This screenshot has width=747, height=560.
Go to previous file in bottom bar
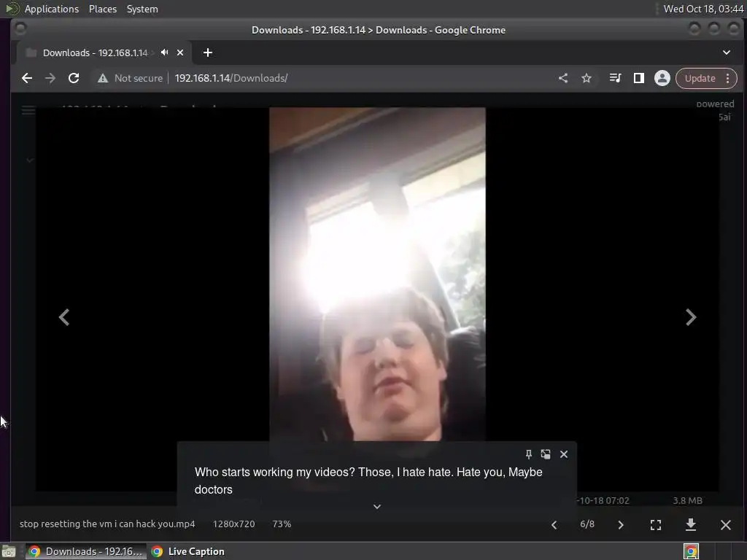click(554, 525)
